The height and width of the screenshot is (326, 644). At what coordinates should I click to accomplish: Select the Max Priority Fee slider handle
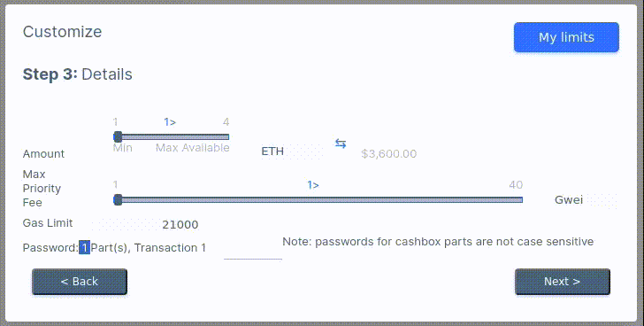tap(118, 200)
